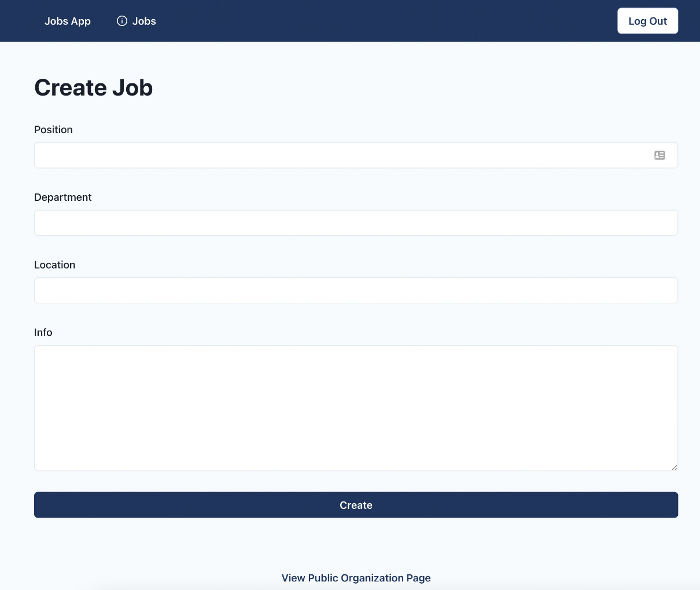Click the Log Out button
The width and height of the screenshot is (700, 590).
(647, 21)
